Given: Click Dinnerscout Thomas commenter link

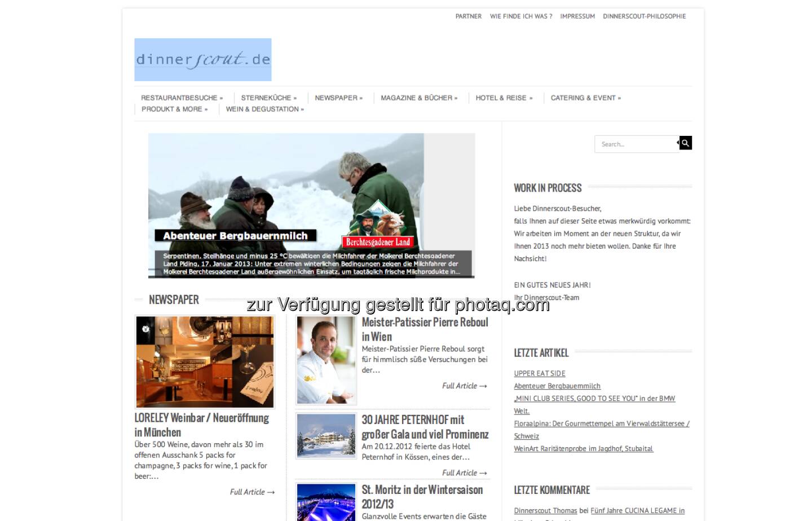Looking at the screenshot, I should 545,511.
